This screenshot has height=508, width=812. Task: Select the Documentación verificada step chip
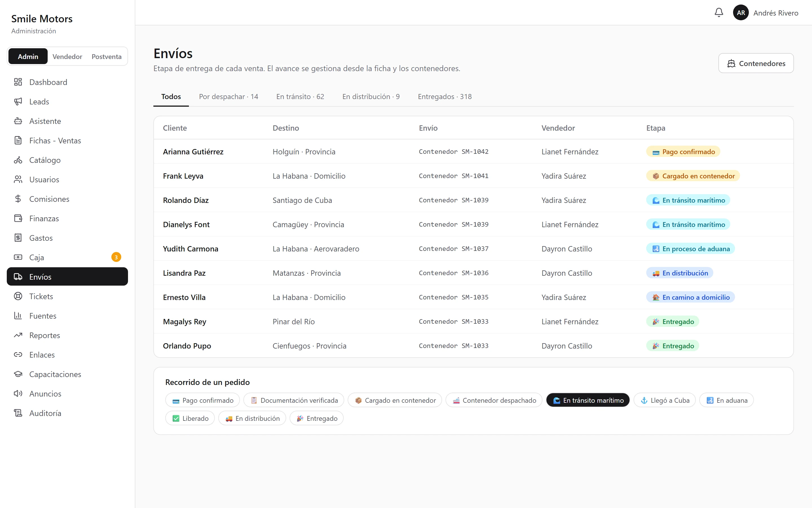coord(294,400)
